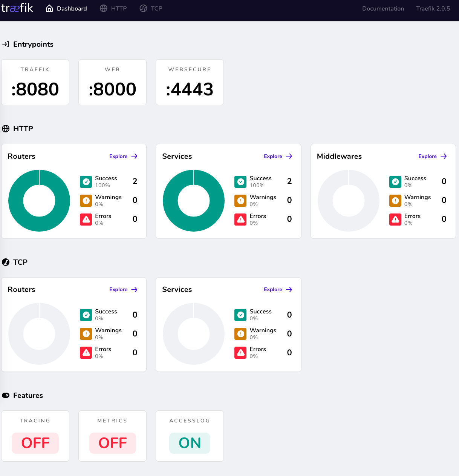Click the WEBSECURE :4443 entrypoint card

coord(190,82)
